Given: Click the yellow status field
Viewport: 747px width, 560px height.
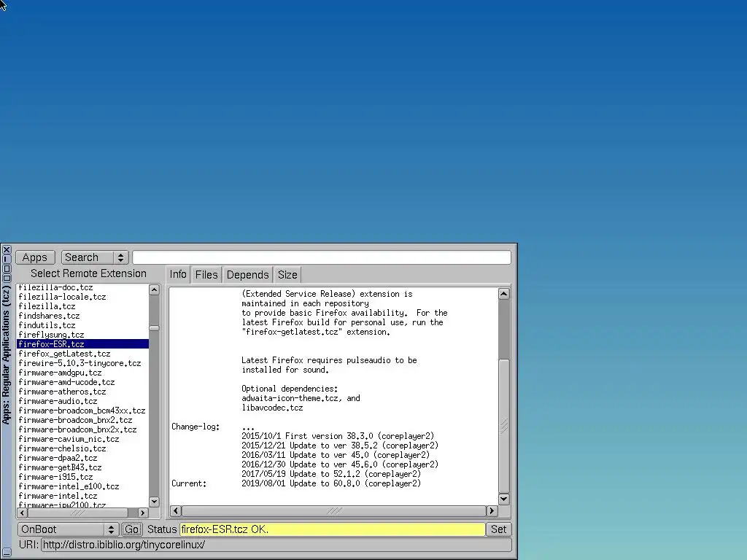Looking at the screenshot, I should (x=332, y=529).
